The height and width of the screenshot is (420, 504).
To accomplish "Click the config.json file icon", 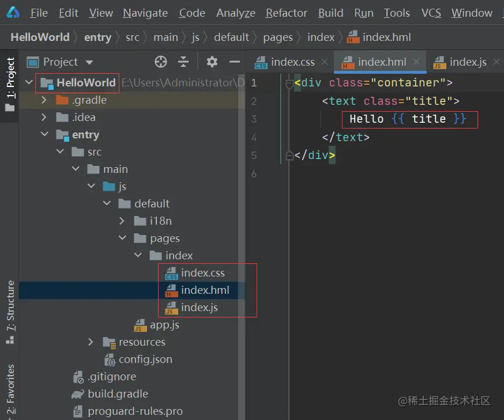I will (x=110, y=360).
